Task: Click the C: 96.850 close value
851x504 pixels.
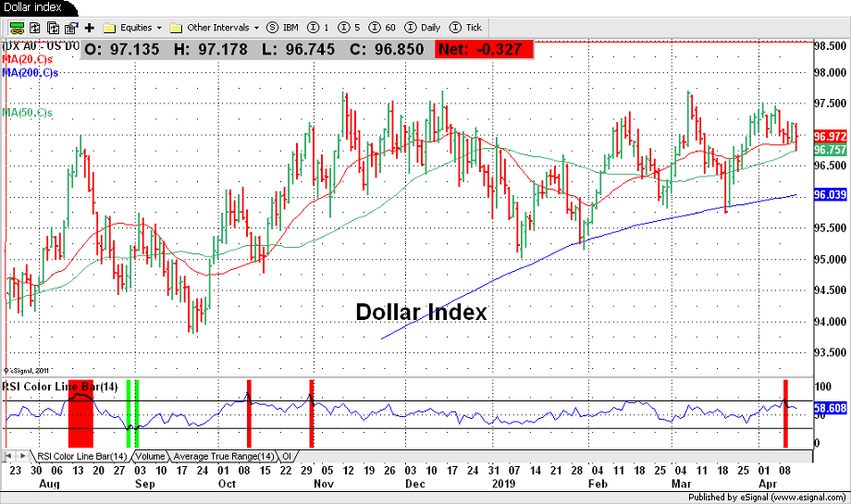Action: [x=387, y=49]
